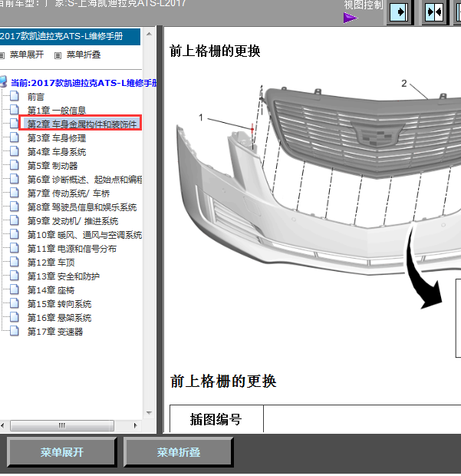
Task: Open the 前言 entry in the tree
Action: click(36, 97)
